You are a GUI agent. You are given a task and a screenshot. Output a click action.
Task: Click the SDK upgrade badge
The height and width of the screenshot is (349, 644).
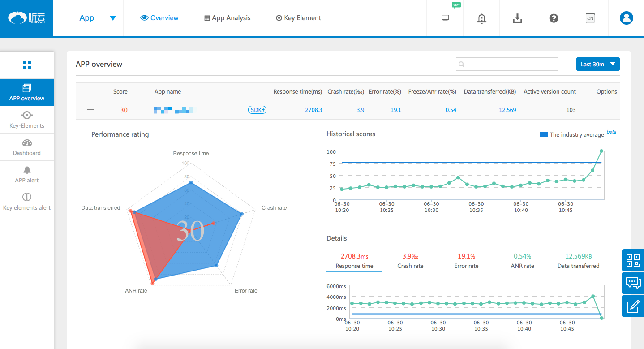257,110
